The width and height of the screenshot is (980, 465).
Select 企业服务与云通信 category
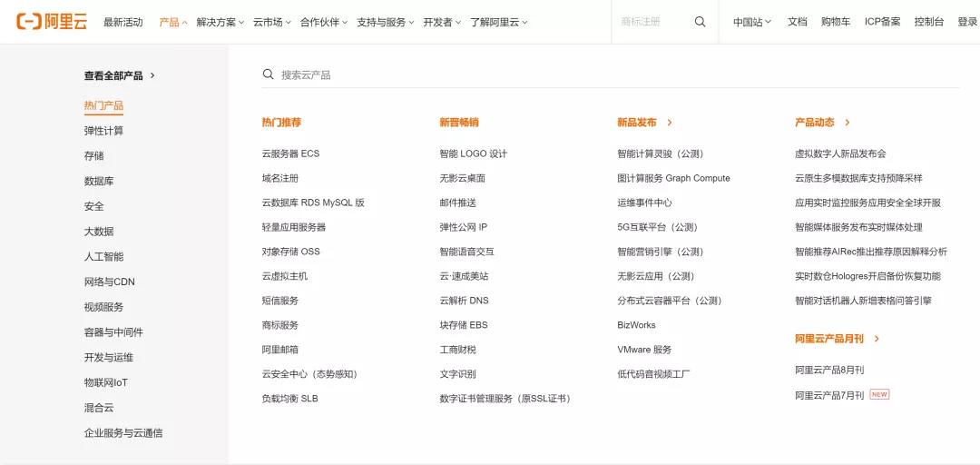(x=123, y=432)
